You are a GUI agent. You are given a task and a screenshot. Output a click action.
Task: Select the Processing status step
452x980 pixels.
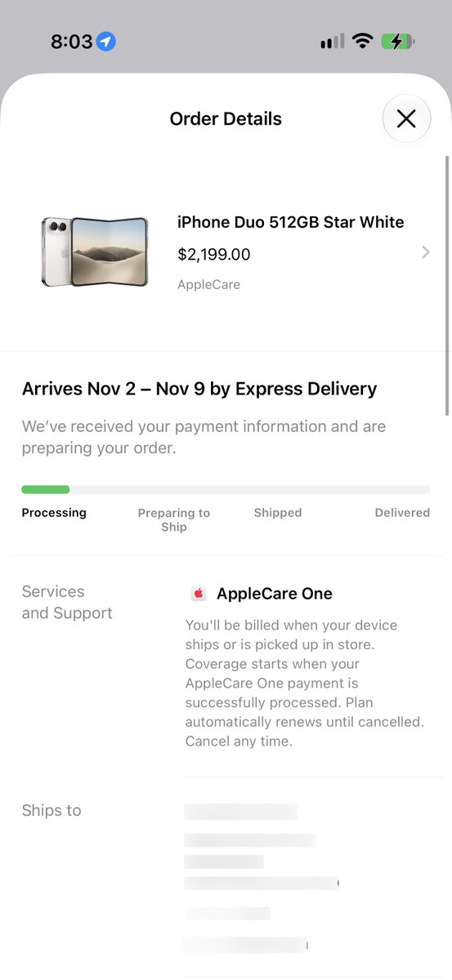tap(54, 513)
